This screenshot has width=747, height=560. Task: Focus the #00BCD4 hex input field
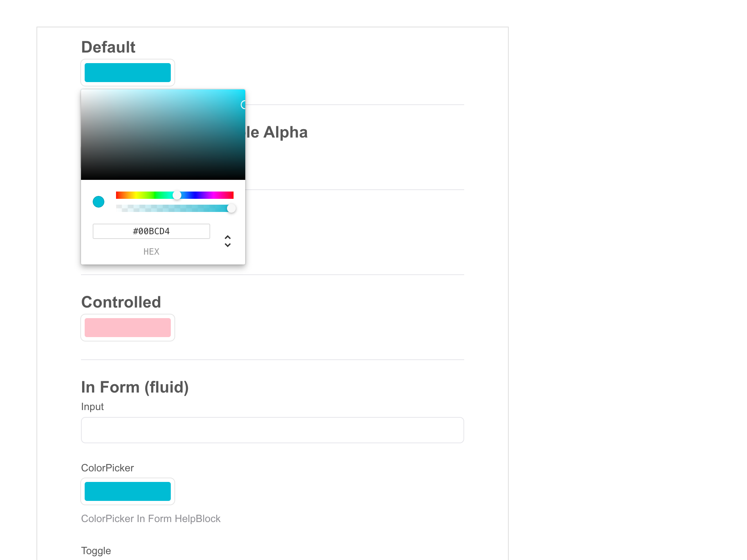click(x=151, y=231)
